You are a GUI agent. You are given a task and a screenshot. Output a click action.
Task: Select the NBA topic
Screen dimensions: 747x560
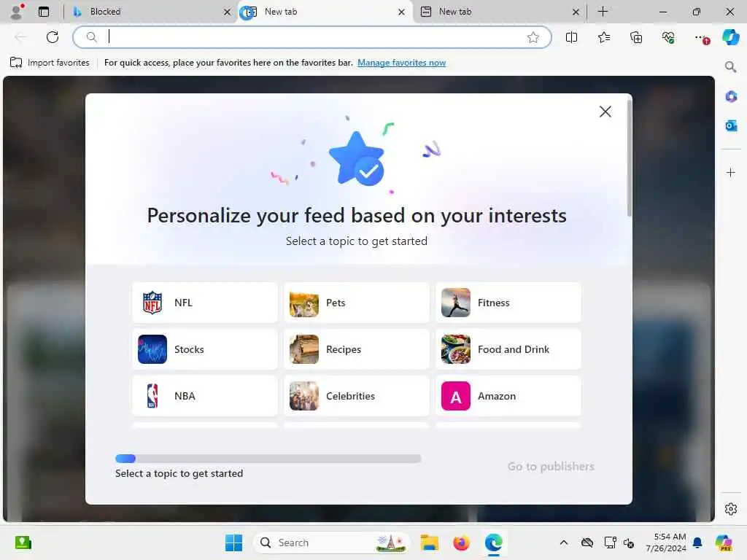[205, 396]
